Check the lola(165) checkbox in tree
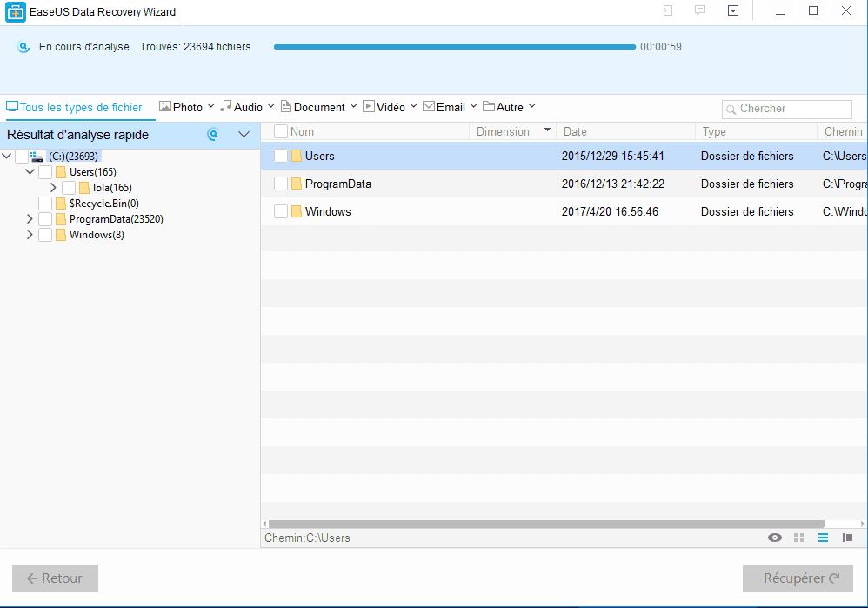This screenshot has height=608, width=868. tap(69, 188)
